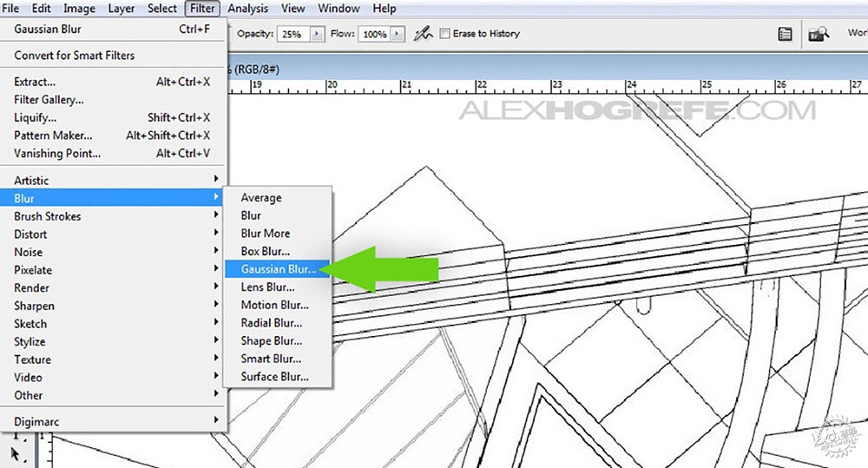Screen dimensions: 868x468
Task: Select the highlighted Blur submenu entry
Action: point(112,198)
